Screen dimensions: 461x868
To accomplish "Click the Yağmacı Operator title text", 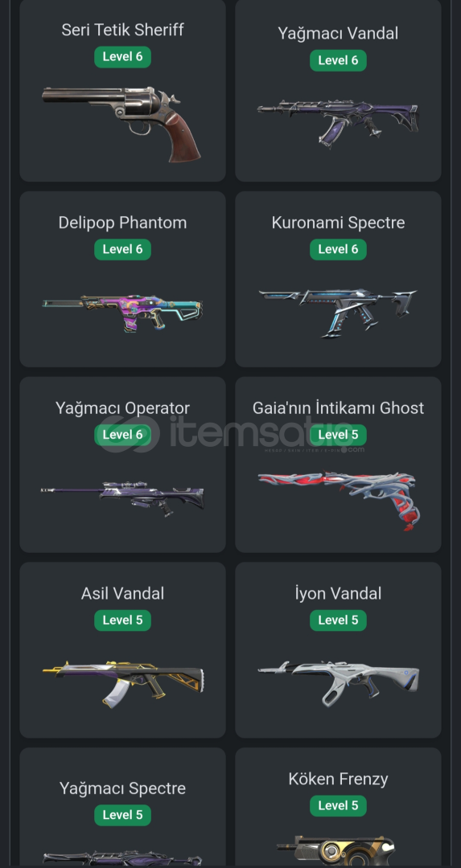I will 122,408.
